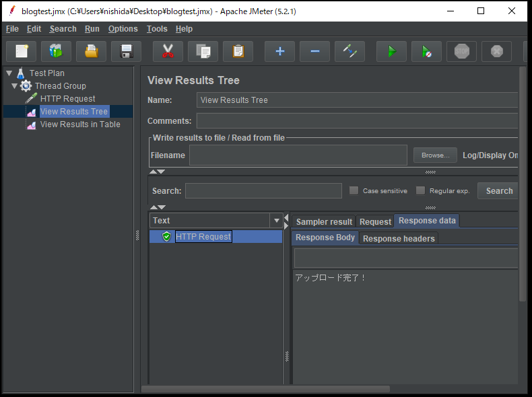Screen dimensions: 532x397
Task: Click the Stop test icon
Action: point(461,52)
